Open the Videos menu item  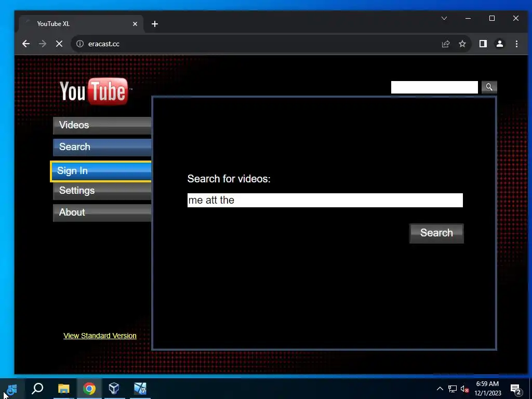coord(102,125)
